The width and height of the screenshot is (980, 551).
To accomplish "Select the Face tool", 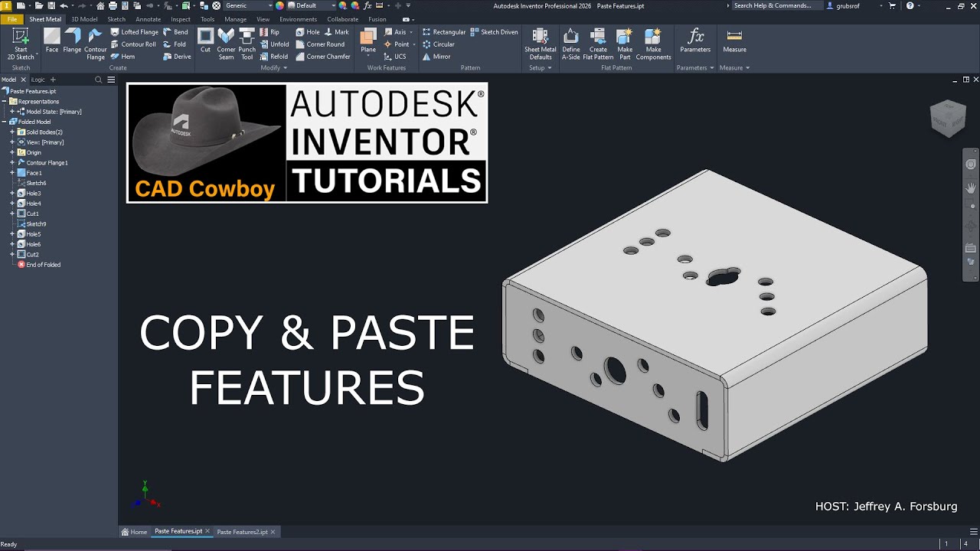I will [52, 41].
